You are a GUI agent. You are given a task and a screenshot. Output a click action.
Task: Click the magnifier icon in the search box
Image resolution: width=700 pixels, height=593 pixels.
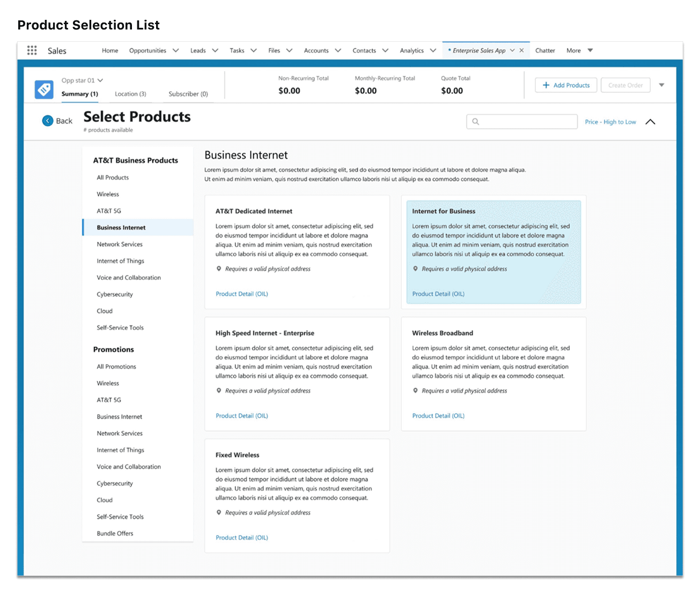475,122
